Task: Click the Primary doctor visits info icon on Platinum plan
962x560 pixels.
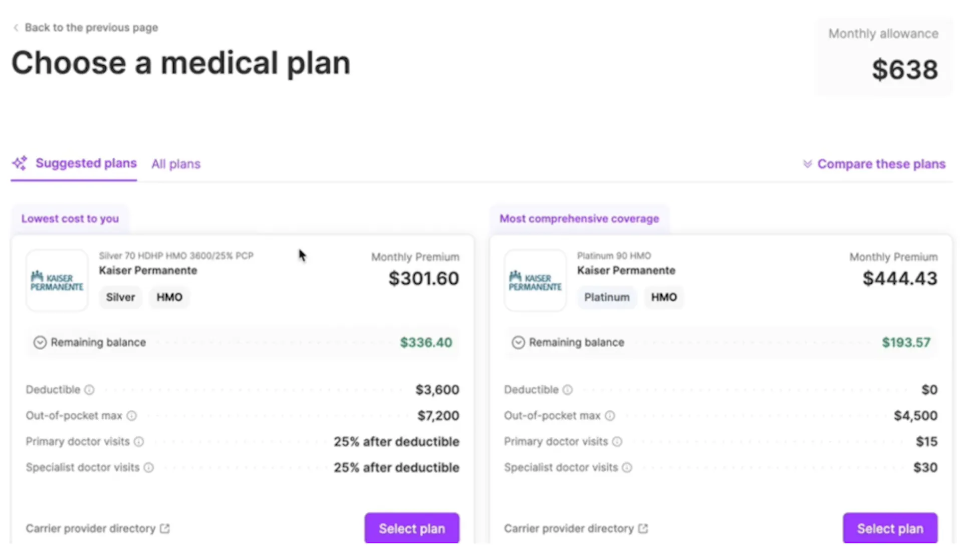Action: point(617,441)
